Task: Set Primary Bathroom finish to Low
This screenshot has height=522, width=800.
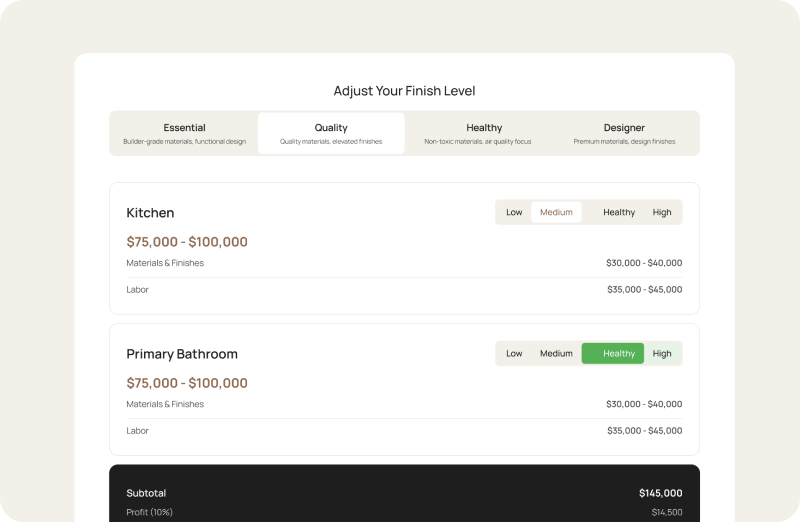Action: point(514,354)
